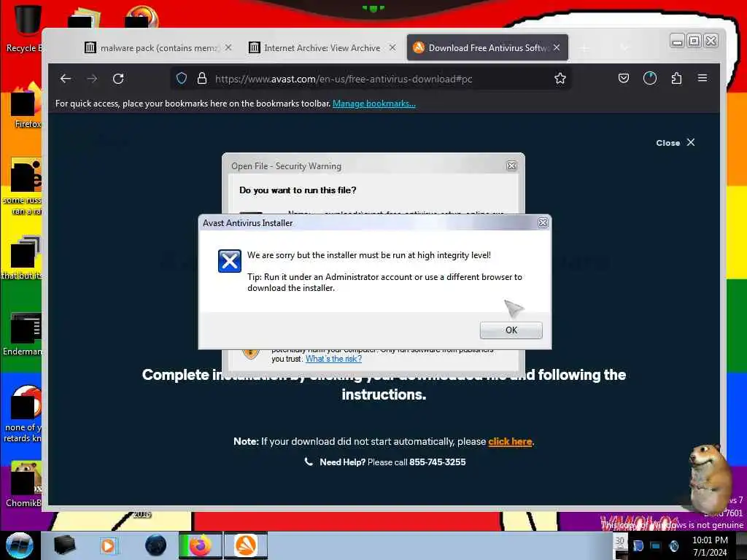Reload the Avast page
Viewport: 747px width, 560px height.
[x=118, y=79]
